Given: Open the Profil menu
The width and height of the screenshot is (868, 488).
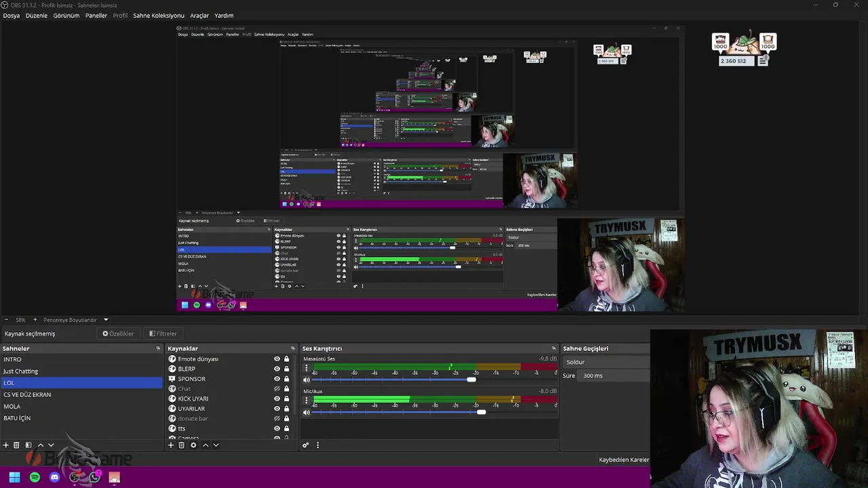Looking at the screenshot, I should click(120, 16).
